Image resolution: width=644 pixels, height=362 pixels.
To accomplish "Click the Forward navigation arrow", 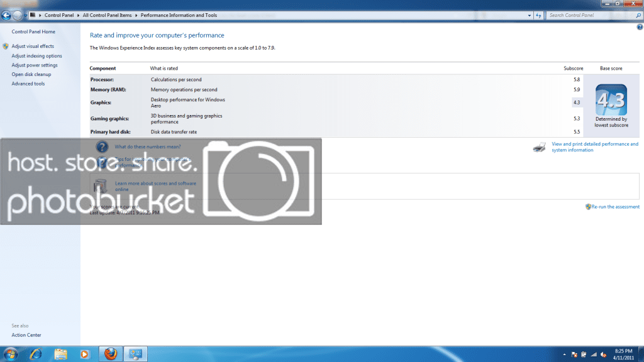I will tap(17, 16).
